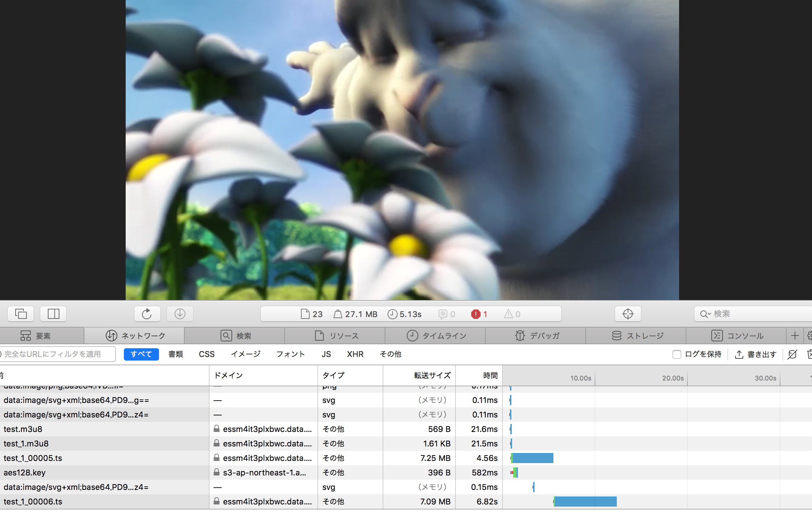This screenshot has width=812, height=524.
Task: Select the data:image/svg+xml row ending g==
Action: click(x=406, y=400)
